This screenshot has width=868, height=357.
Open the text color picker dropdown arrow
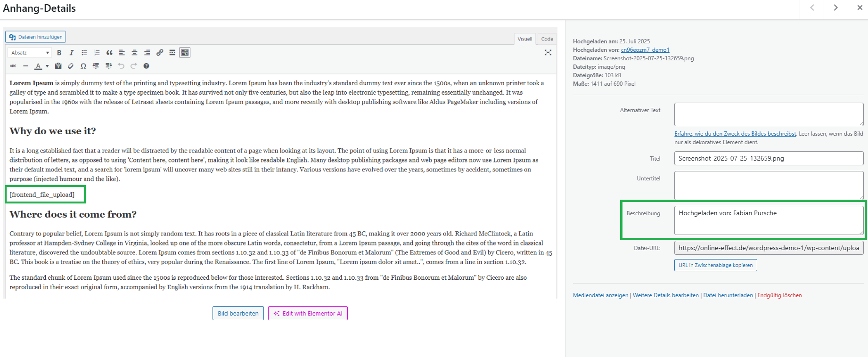tap(47, 66)
